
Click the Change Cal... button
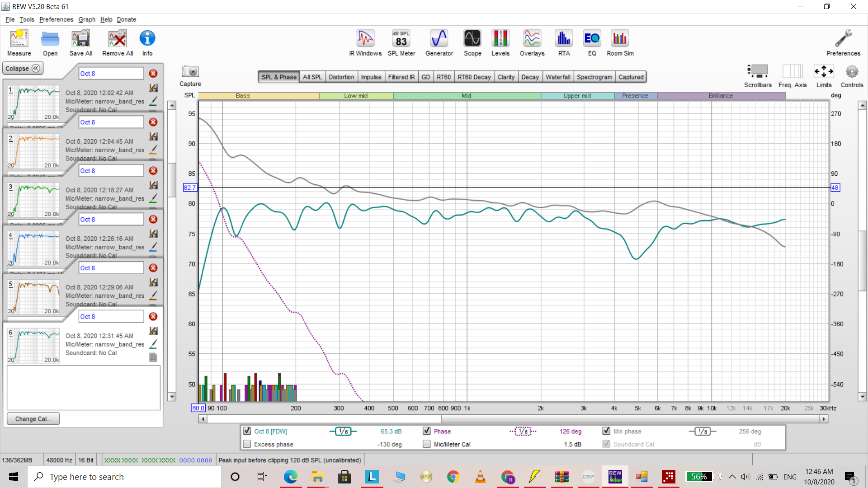(33, 419)
